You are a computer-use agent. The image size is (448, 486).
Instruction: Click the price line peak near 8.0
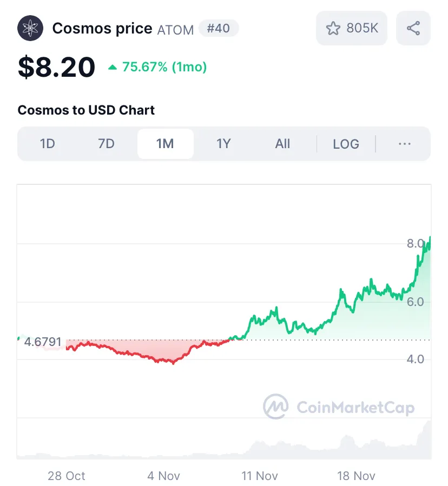(430, 238)
